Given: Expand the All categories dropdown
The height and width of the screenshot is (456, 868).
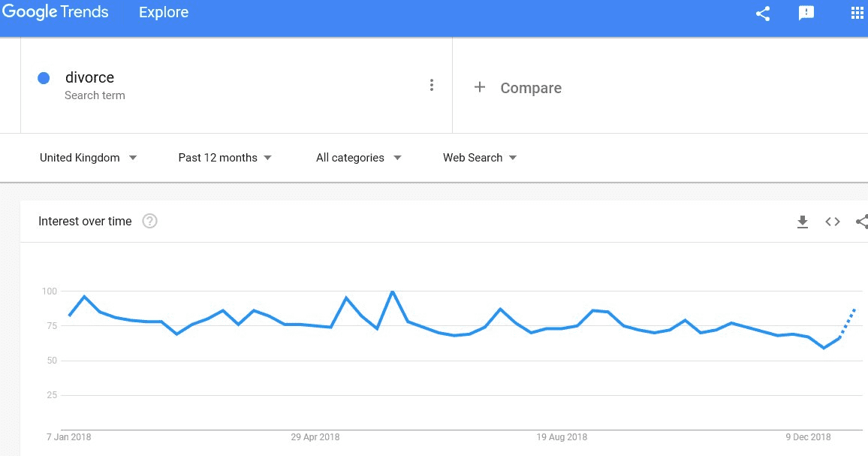Looking at the screenshot, I should pos(359,158).
